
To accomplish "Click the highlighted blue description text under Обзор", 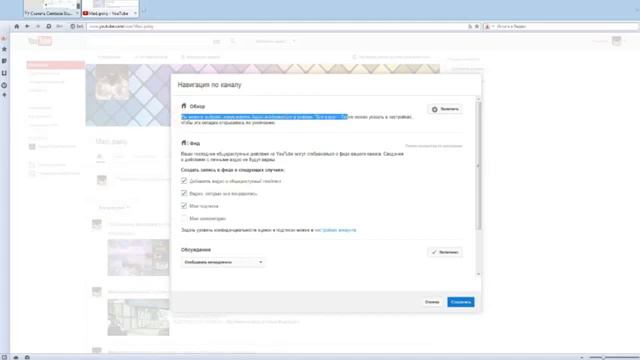I will pyautogui.click(x=264, y=117).
